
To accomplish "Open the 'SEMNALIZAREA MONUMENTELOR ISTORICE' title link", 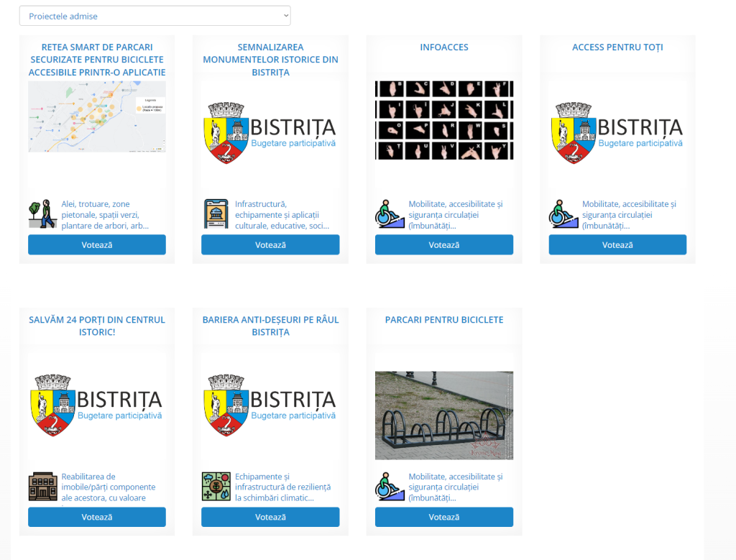I will [x=270, y=60].
